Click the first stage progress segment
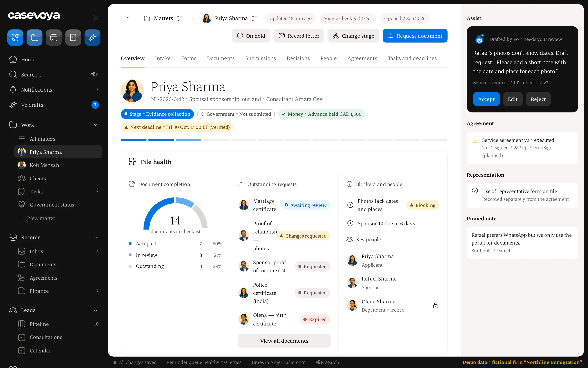This screenshot has width=588, height=368. [x=134, y=140]
